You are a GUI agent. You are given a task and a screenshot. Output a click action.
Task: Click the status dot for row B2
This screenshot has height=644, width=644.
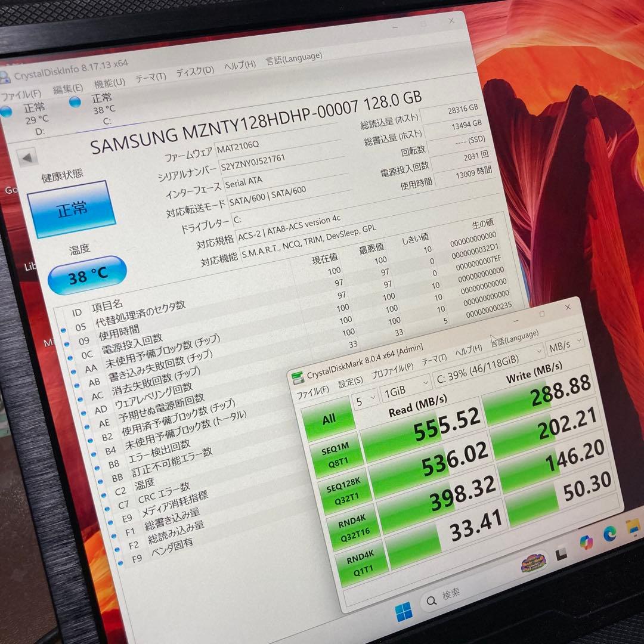point(91,441)
